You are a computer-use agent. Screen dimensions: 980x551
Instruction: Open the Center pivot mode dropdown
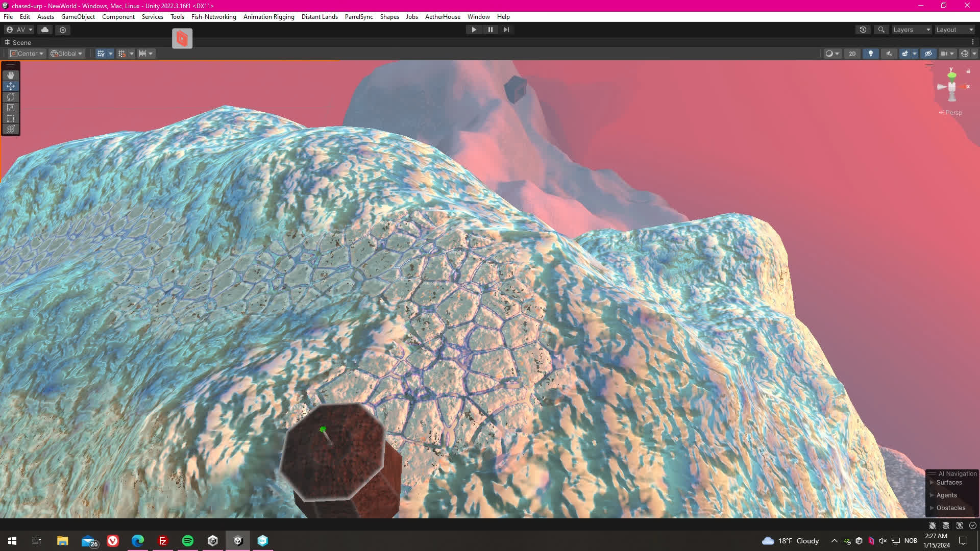(28, 54)
